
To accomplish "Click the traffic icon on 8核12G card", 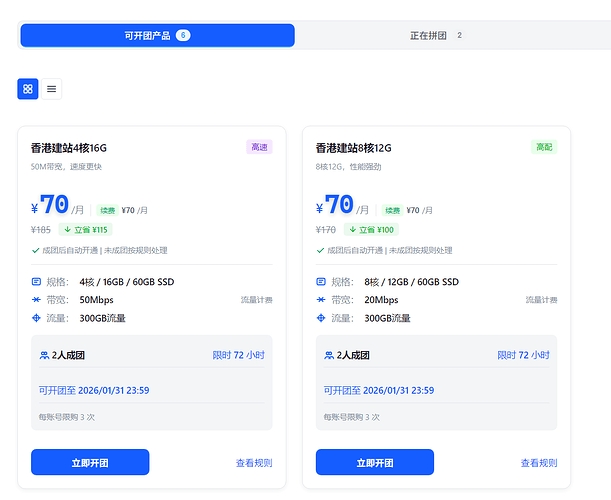I will coord(321,318).
